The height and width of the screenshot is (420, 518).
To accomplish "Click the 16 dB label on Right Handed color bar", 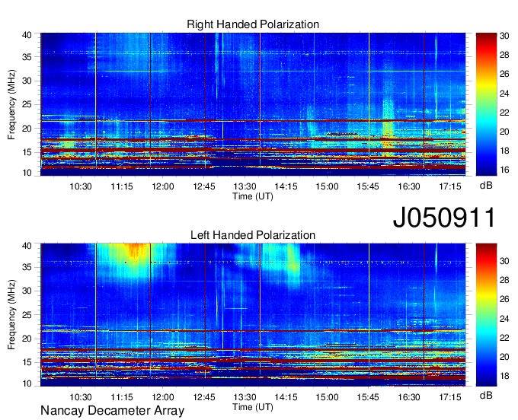I will (504, 170).
